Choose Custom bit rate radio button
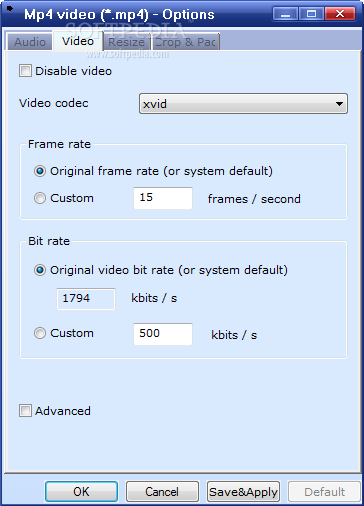Image resolution: width=364 pixels, height=506 pixels. (x=40, y=333)
